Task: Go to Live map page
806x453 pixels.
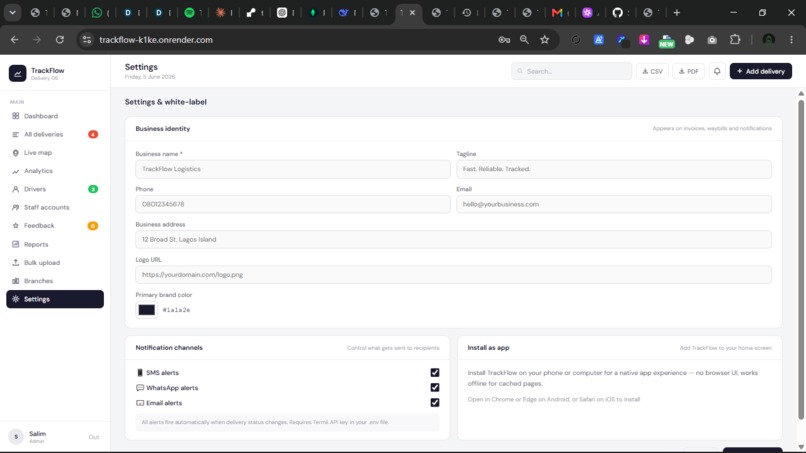Action: point(54,153)
